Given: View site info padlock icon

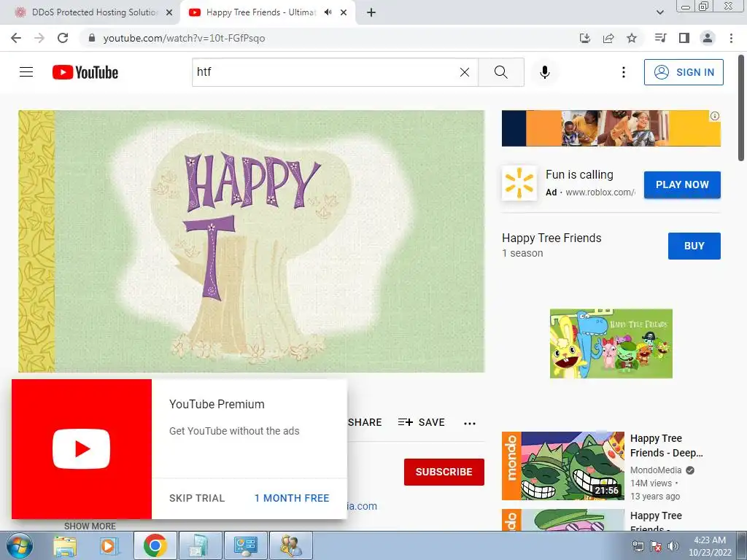Looking at the screenshot, I should [92, 38].
